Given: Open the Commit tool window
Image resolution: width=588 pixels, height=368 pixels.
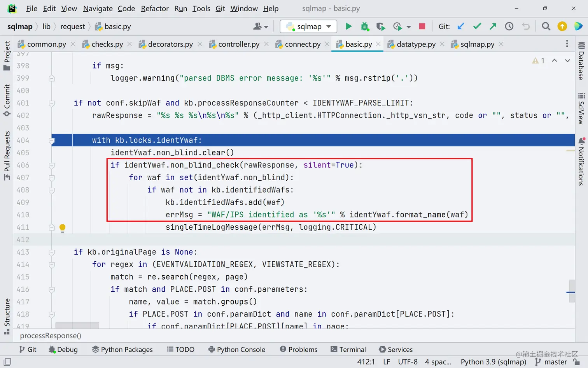Looking at the screenshot, I should click(7, 100).
